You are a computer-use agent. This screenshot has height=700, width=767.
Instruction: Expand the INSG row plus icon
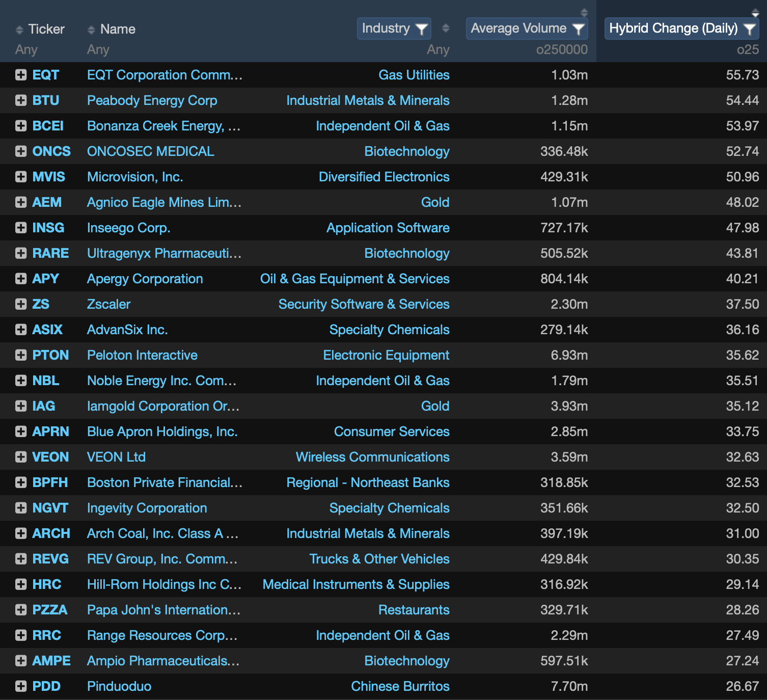(21, 228)
